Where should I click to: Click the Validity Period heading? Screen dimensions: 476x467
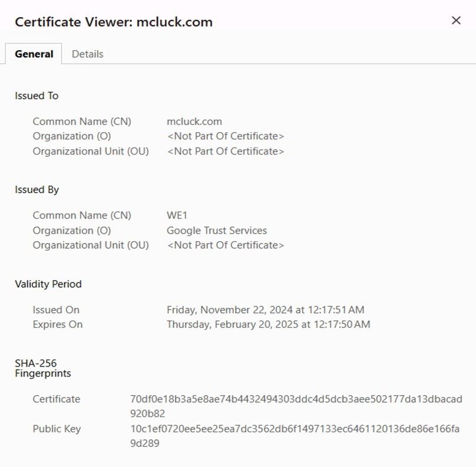(x=48, y=284)
